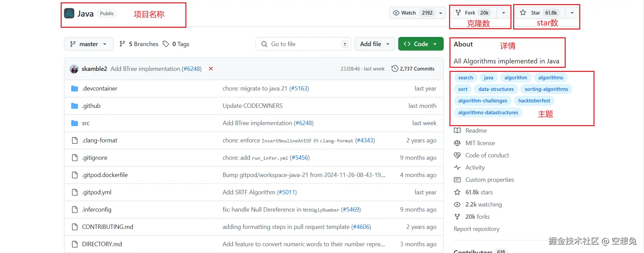
Task: Click the Java repository logo icon
Action: 69,13
